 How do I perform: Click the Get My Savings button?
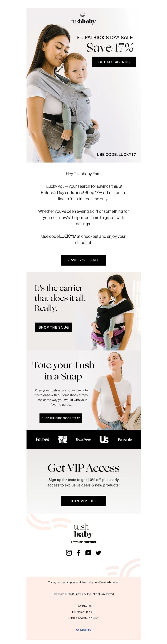click(114, 62)
